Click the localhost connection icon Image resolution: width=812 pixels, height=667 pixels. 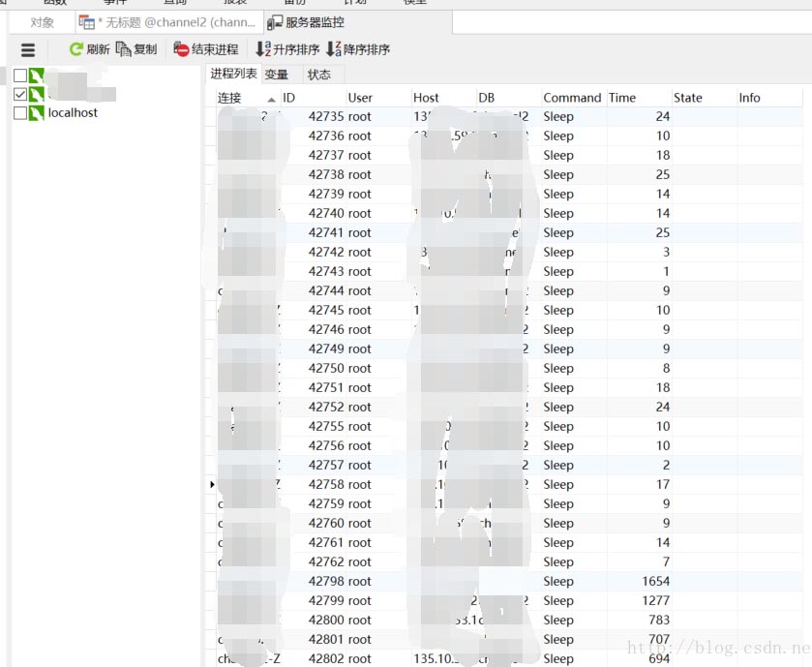point(37,113)
